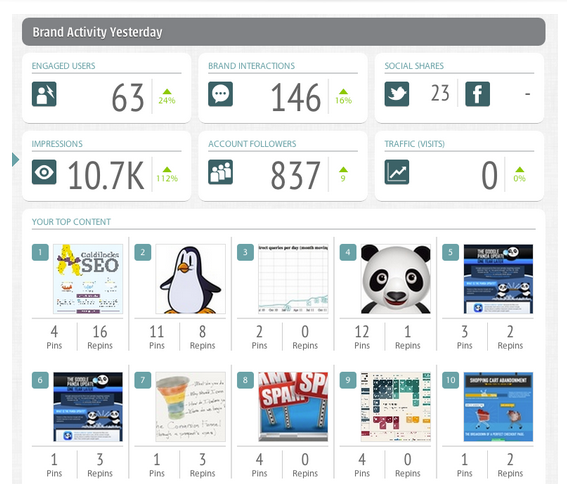
Task: Click rank badge number 3
Action: pyautogui.click(x=246, y=252)
